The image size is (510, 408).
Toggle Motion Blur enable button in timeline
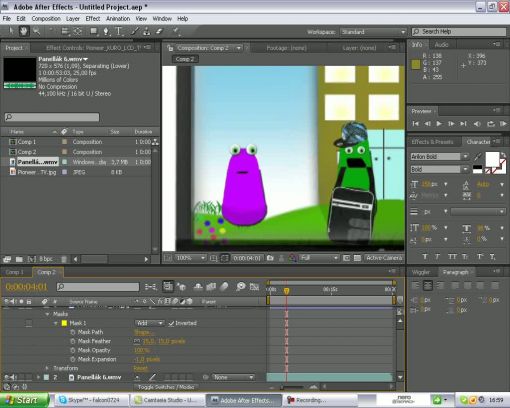(224, 287)
